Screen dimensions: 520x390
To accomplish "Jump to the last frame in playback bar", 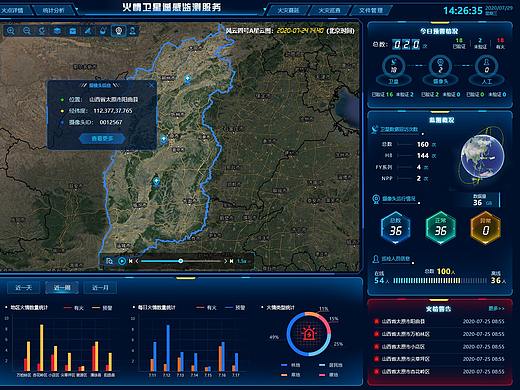I will coord(231,261).
